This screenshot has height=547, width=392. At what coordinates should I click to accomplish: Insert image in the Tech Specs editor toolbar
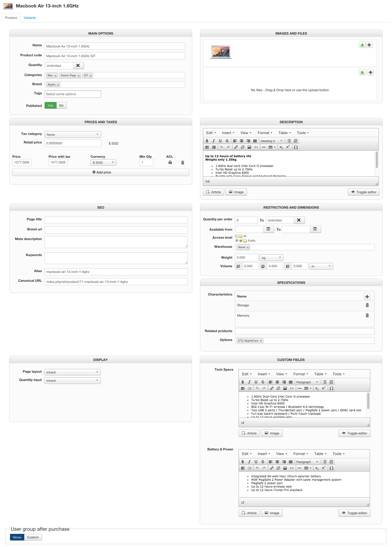pyautogui.click(x=285, y=388)
